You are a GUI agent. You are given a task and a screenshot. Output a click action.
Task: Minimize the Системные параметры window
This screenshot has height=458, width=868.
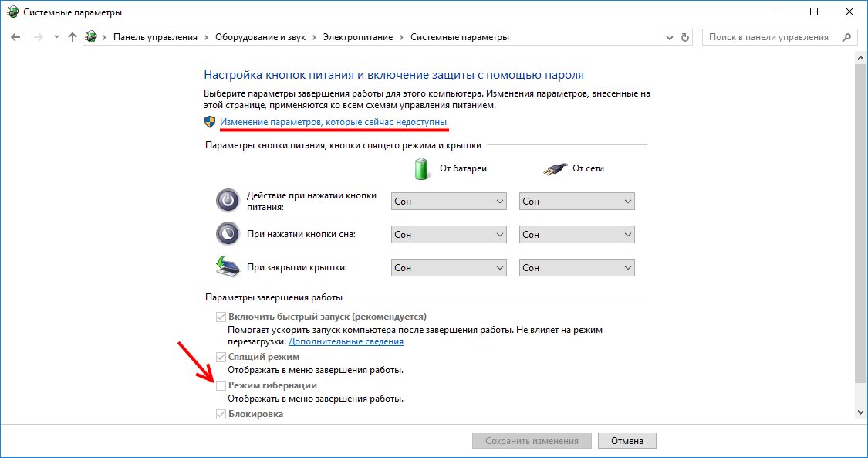778,12
